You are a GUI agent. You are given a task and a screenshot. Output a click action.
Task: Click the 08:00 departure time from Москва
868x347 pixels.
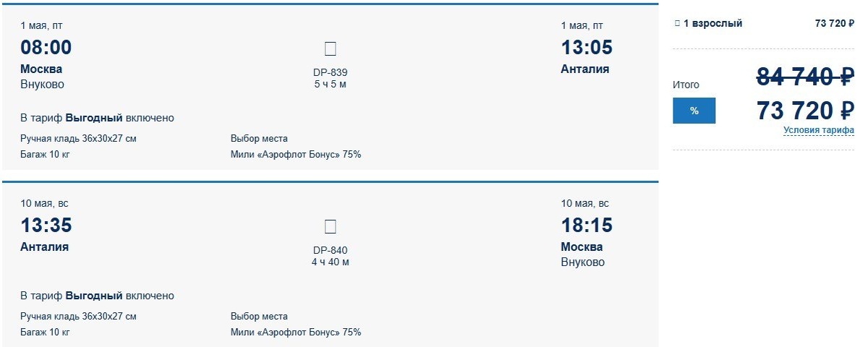46,48
